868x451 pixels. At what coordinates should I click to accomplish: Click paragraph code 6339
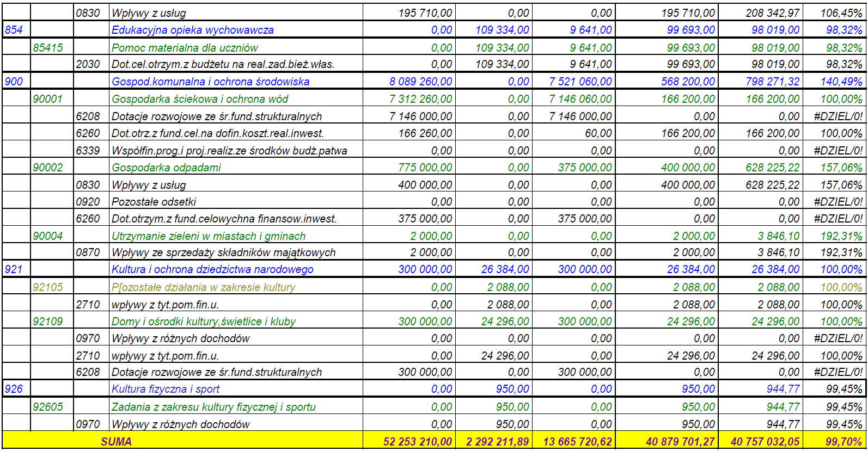pyautogui.click(x=88, y=151)
